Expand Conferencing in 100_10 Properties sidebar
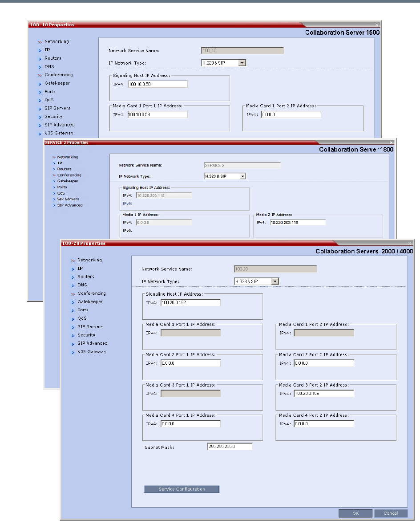The image size is (420, 521). [x=58, y=75]
